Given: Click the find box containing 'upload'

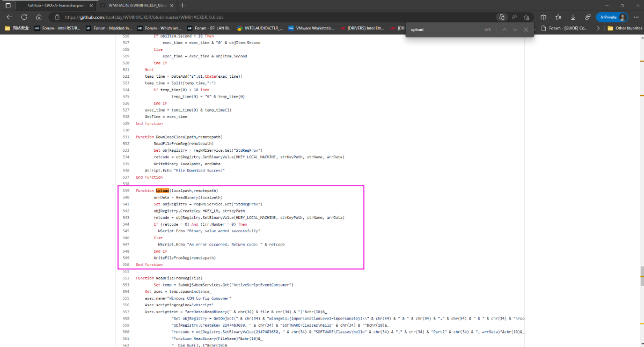Looking at the screenshot, I should pos(444,29).
